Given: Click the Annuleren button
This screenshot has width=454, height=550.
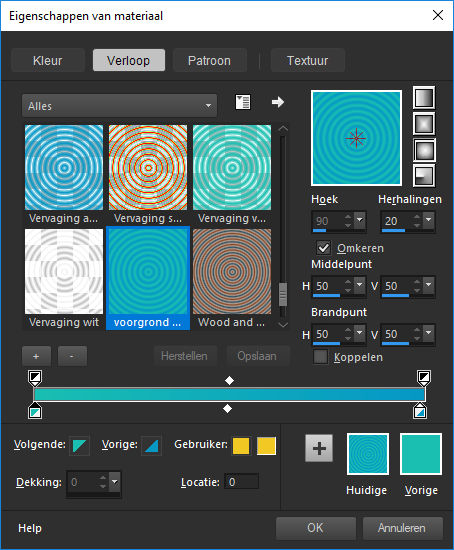Looking at the screenshot, I should click(402, 528).
